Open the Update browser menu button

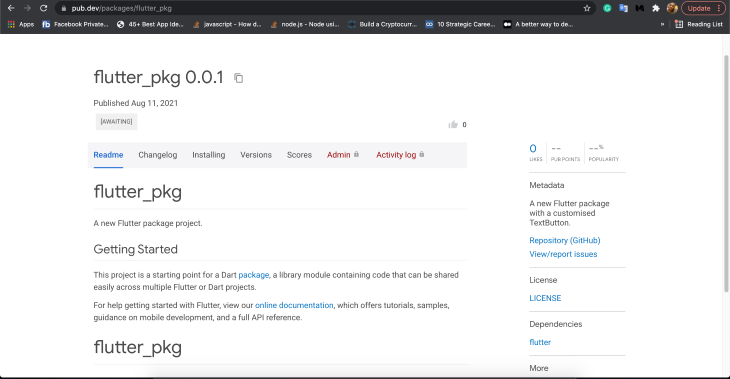click(x=703, y=8)
